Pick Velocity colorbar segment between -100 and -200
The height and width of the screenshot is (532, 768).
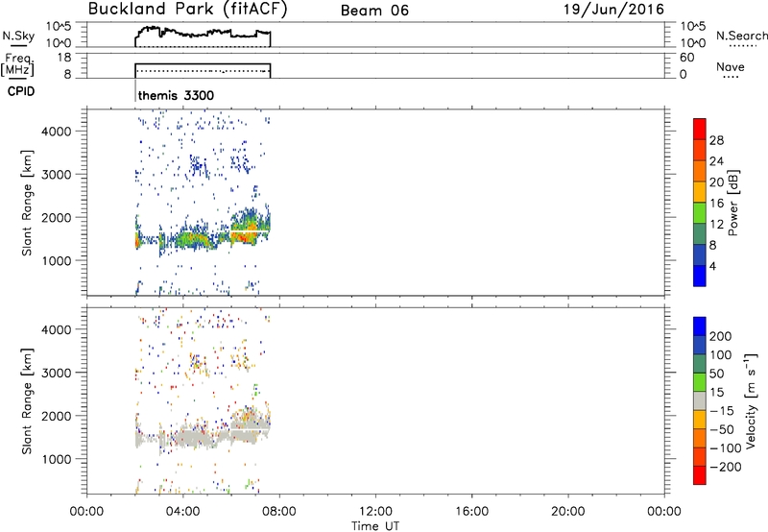(x=700, y=456)
